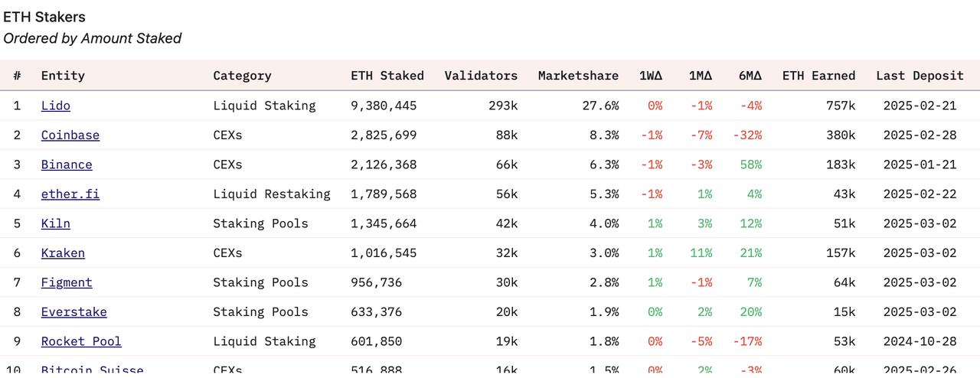Click the Last Deposit column header
980x378 pixels.
point(920,76)
